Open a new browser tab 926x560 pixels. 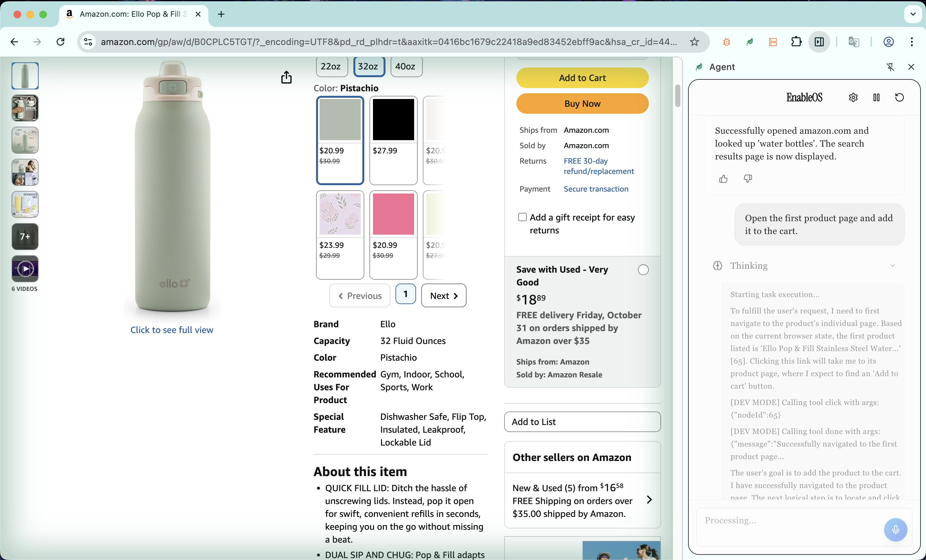221,14
